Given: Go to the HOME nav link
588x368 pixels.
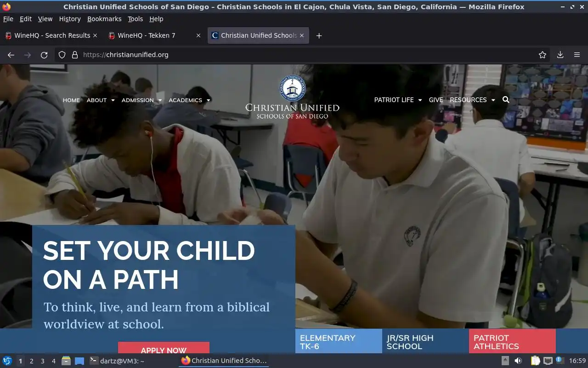Looking at the screenshot, I should (x=71, y=100).
